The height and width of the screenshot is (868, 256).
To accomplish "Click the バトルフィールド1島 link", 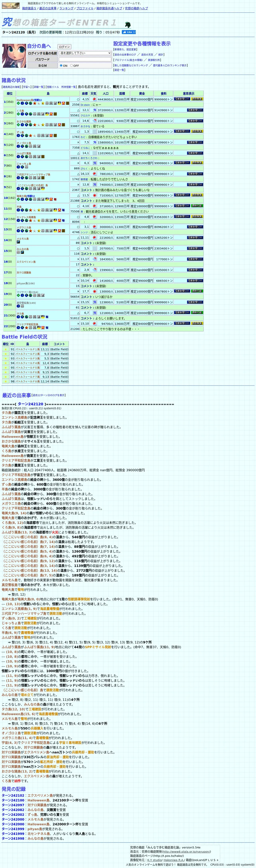I will pyautogui.click(x=27, y=350).
